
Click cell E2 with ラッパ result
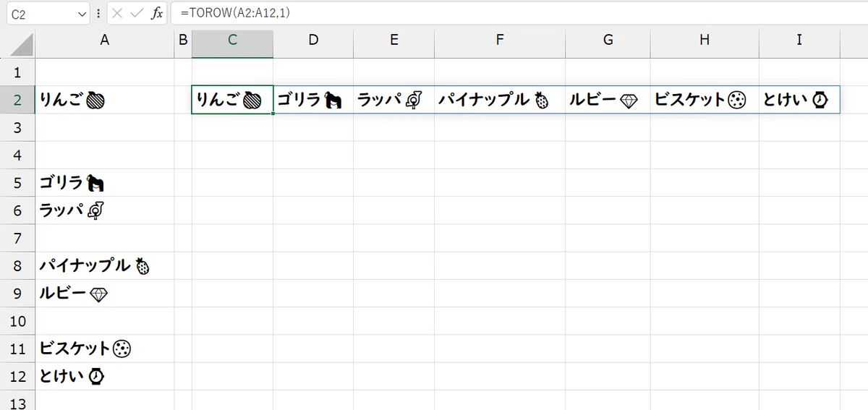coord(394,100)
